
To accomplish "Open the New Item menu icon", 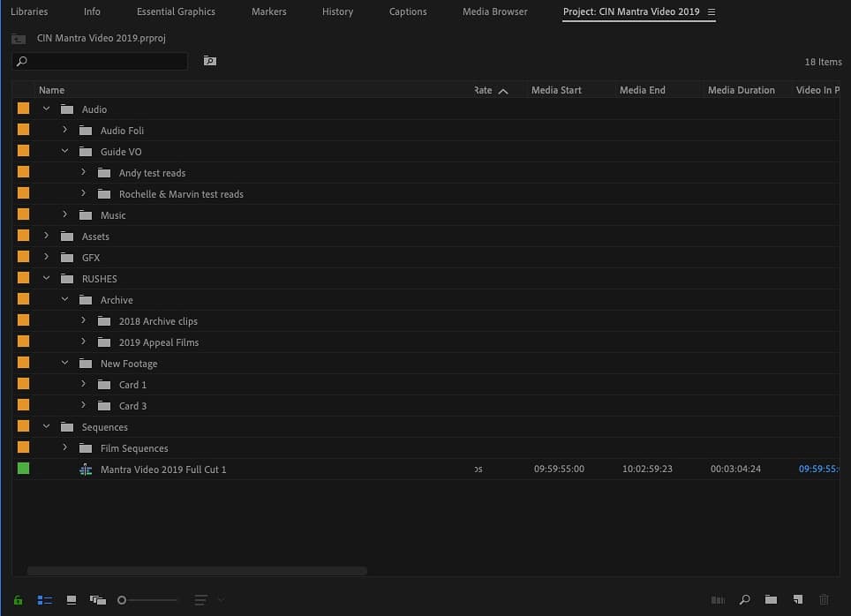I will [x=796, y=599].
